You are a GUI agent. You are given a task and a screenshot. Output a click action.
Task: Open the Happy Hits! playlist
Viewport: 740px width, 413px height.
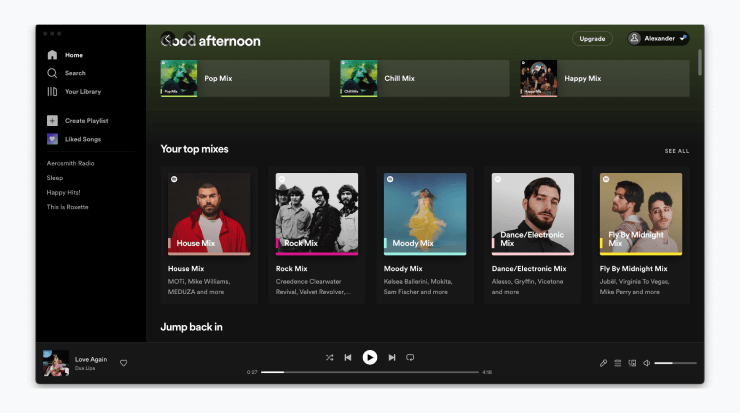click(x=63, y=193)
